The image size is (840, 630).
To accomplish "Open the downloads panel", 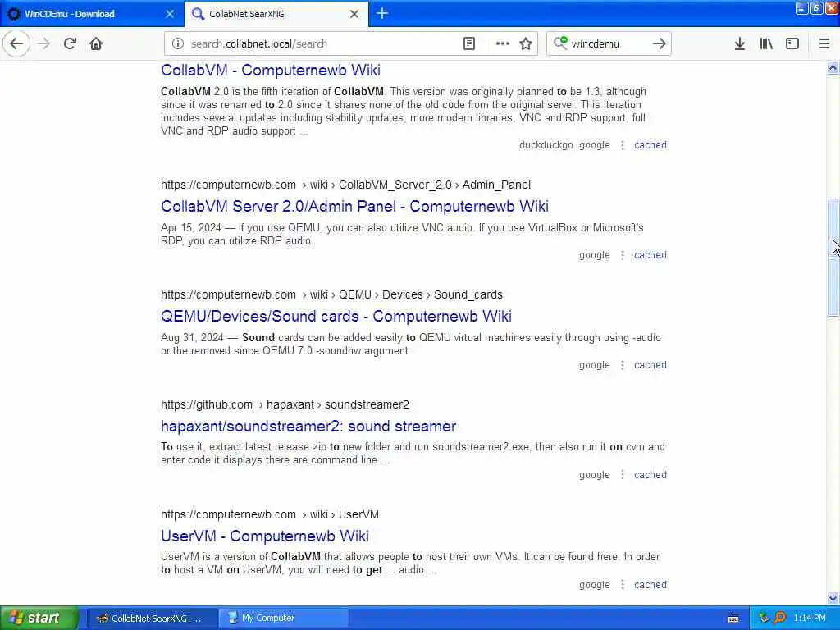I will click(x=739, y=43).
